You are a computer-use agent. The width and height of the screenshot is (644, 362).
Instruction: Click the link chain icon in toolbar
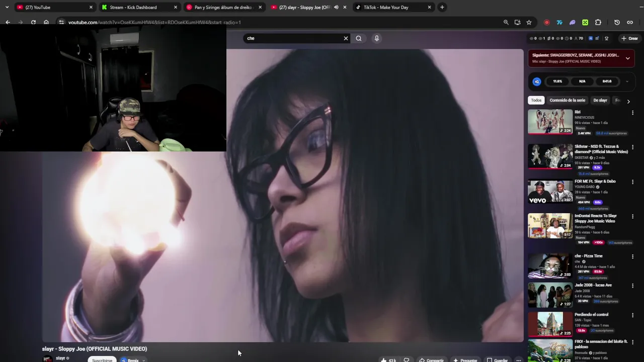click(x=629, y=22)
